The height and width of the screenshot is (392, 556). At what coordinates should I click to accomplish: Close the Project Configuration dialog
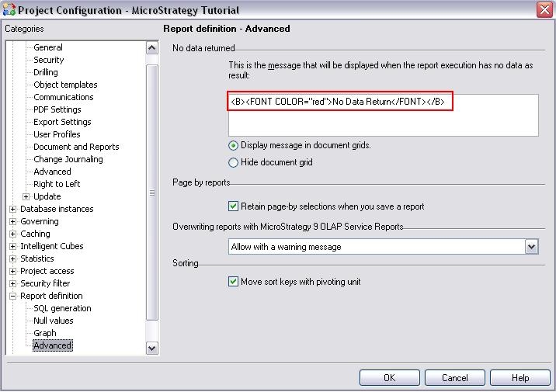click(x=544, y=9)
